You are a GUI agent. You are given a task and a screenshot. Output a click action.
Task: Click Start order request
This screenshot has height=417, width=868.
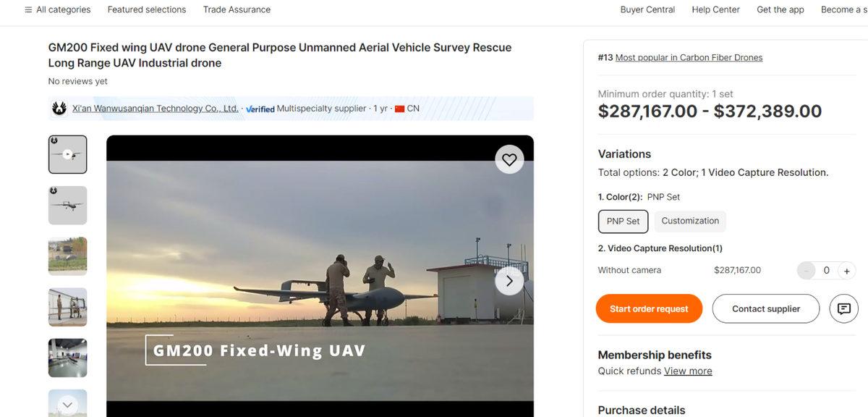(x=649, y=308)
